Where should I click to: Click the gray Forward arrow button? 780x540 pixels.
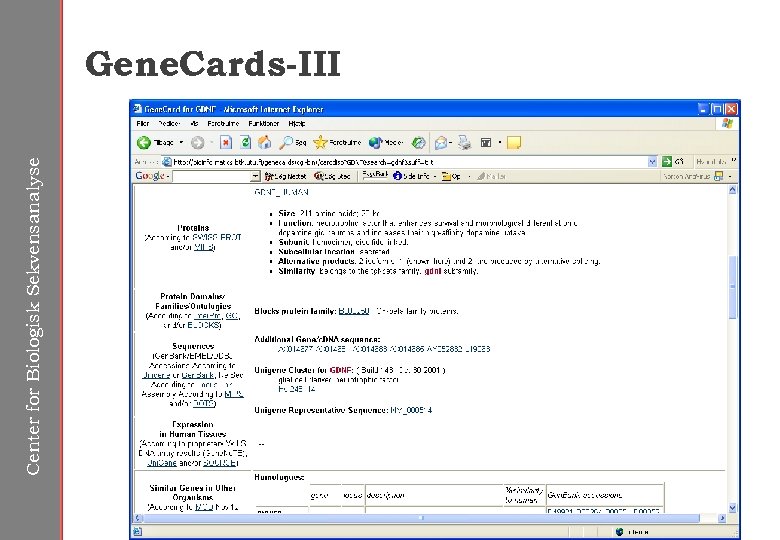(x=197, y=143)
